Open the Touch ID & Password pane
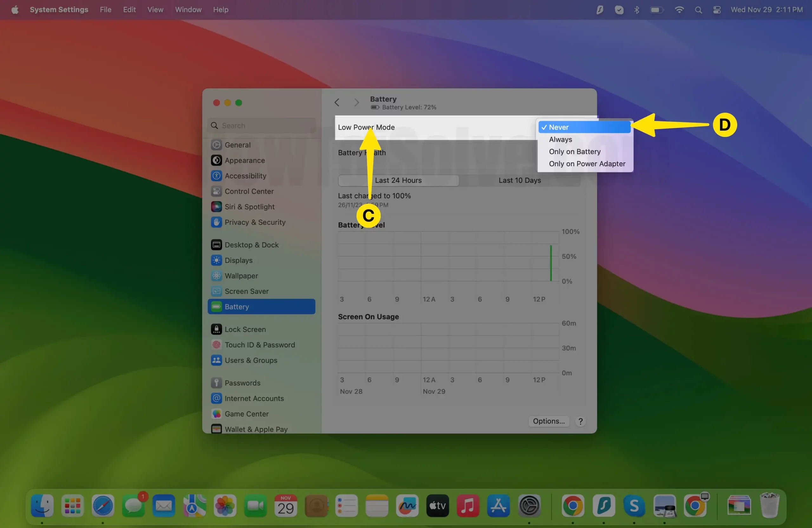Screen dimensions: 812x528 (259, 345)
